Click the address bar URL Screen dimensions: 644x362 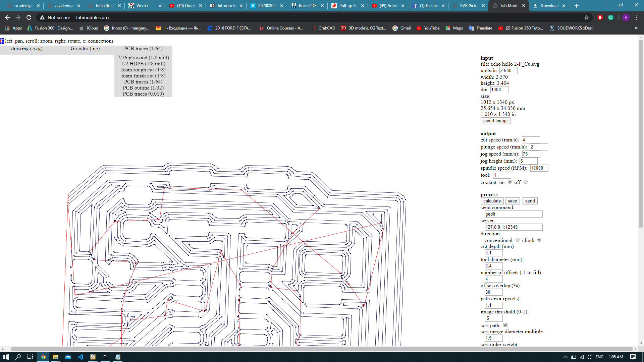(92, 17)
